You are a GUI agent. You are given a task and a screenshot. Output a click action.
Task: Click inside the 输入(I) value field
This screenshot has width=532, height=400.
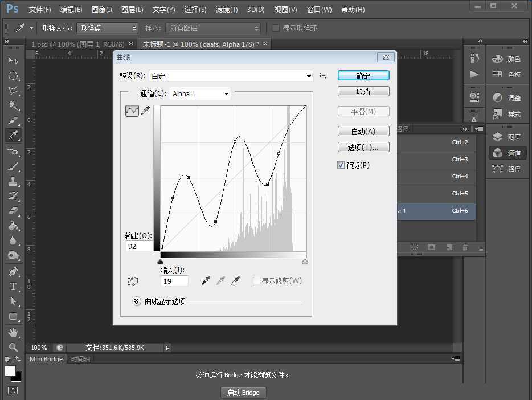[x=173, y=280]
